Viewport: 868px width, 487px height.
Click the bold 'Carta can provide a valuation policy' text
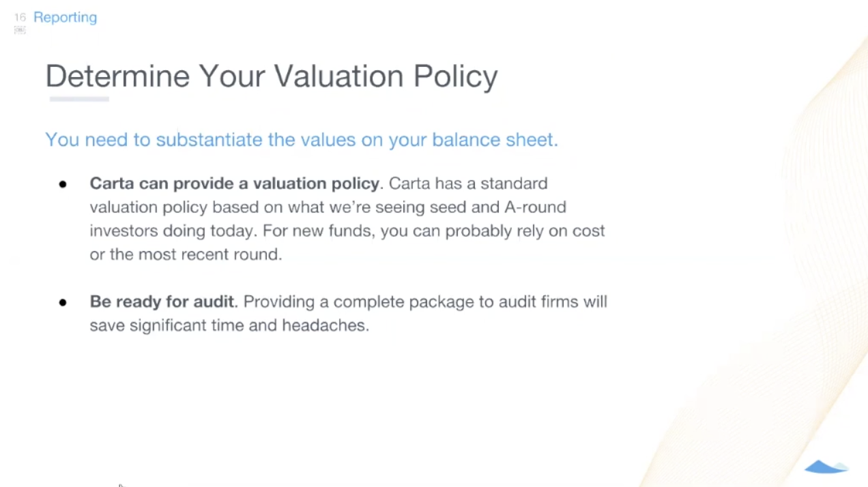234,183
